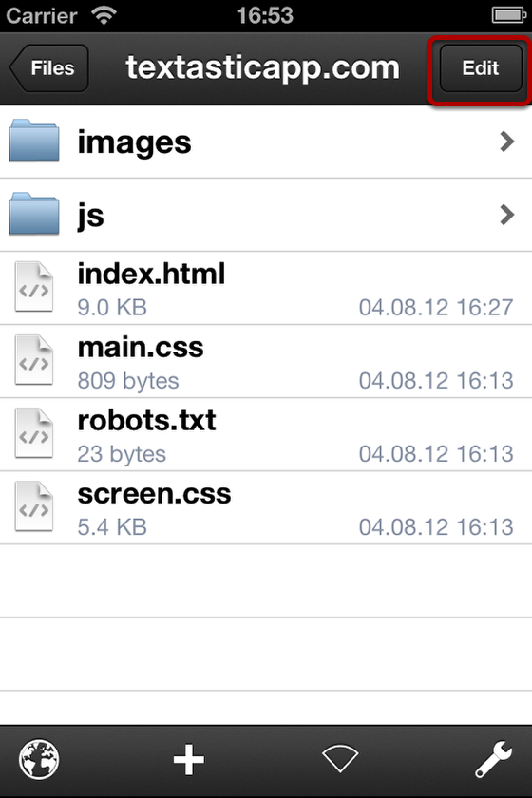Viewport: 532px width, 798px height.
Task: Click the js folder icon
Action: (x=34, y=214)
